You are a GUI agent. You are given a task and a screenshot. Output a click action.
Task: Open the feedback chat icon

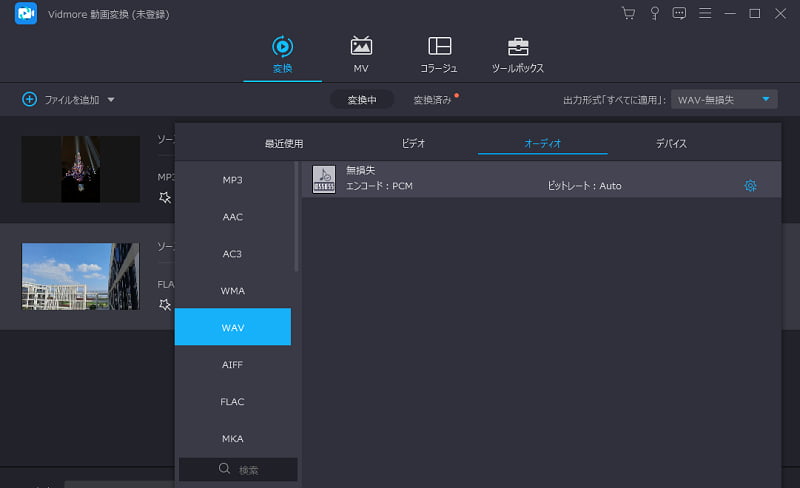pyautogui.click(x=679, y=13)
